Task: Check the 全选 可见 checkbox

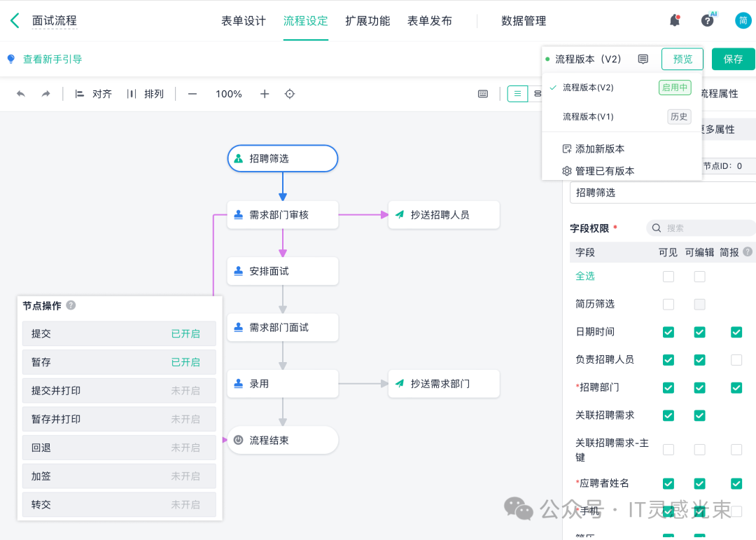Action: [x=668, y=277]
